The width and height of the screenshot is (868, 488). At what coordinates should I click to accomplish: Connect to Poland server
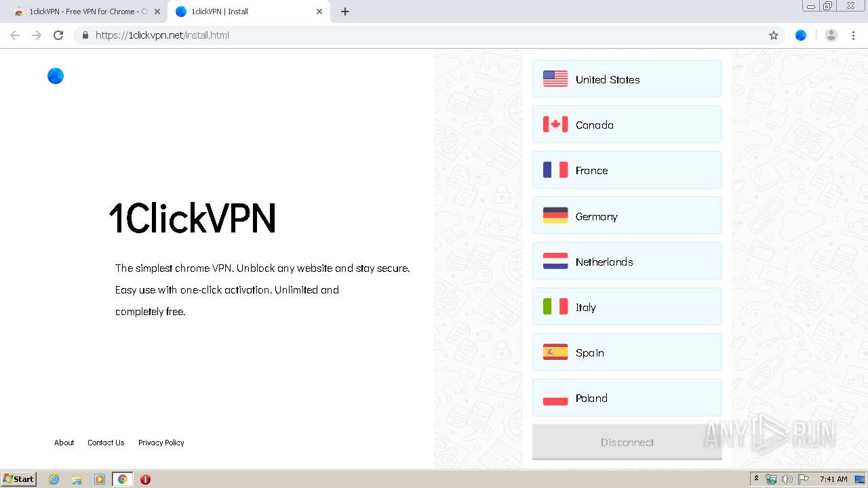tap(627, 398)
